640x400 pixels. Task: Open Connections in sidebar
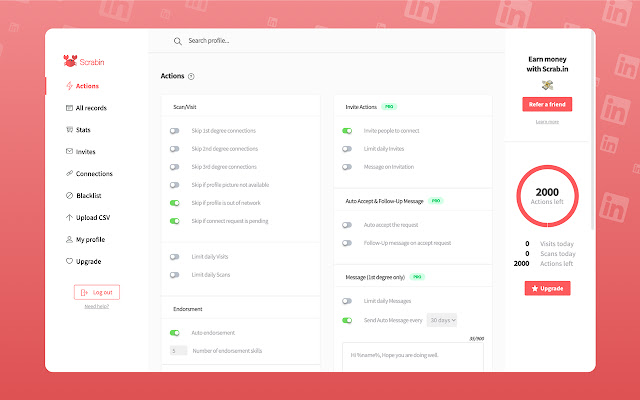tap(94, 173)
